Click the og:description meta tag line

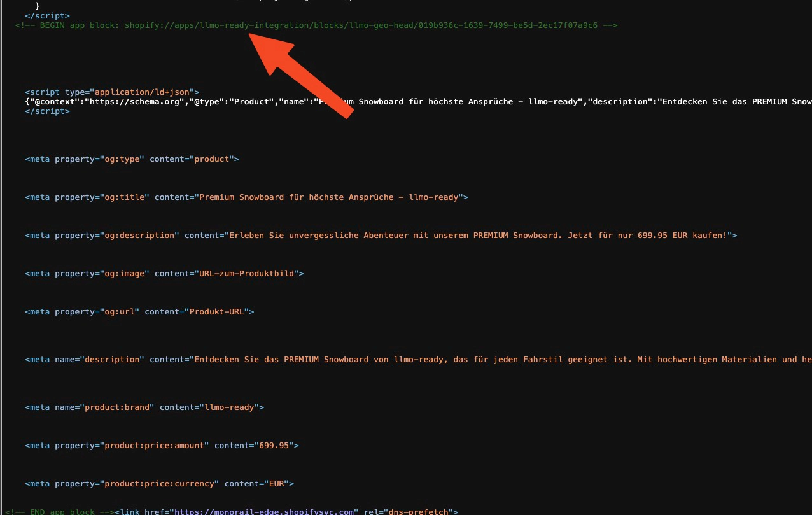[x=381, y=236]
